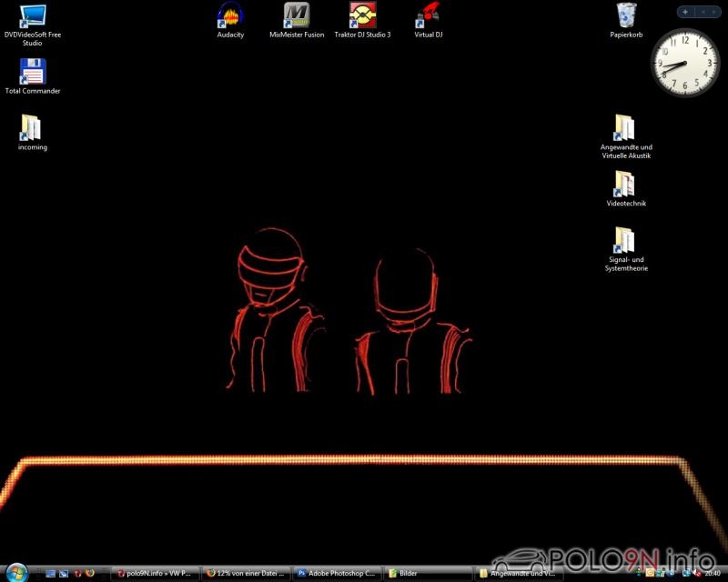Select the Papierkorb recycle bin icon
This screenshot has width=728, height=582.
[626, 20]
